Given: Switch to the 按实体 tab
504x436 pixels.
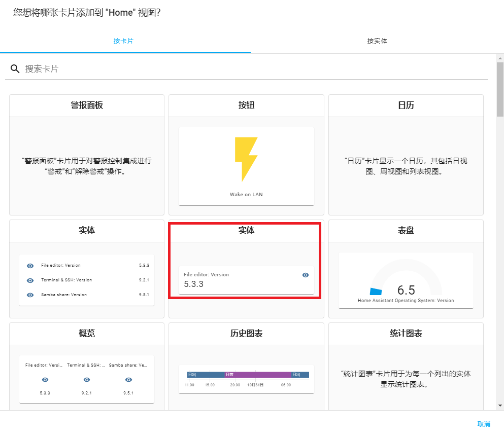Looking at the screenshot, I should [378, 41].
